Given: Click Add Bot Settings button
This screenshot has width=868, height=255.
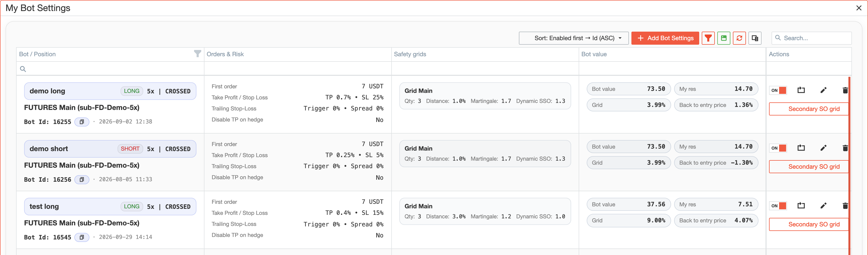Looking at the screenshot, I should pyautogui.click(x=665, y=38).
